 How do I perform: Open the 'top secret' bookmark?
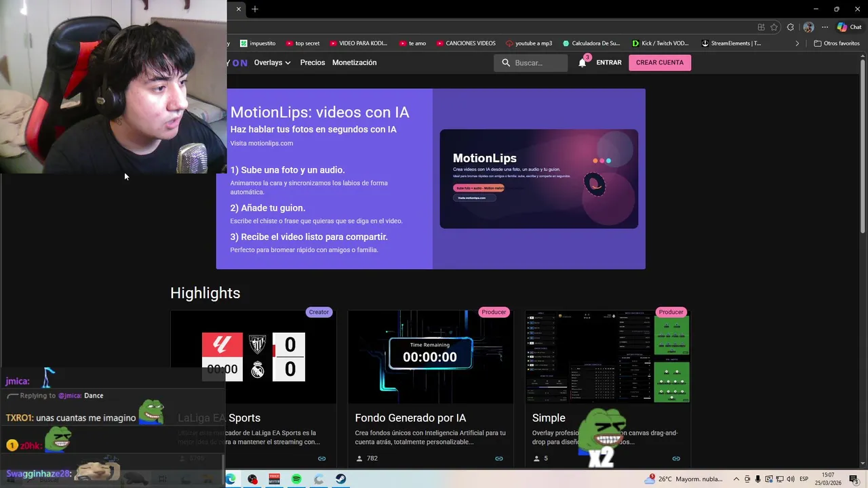click(x=302, y=43)
